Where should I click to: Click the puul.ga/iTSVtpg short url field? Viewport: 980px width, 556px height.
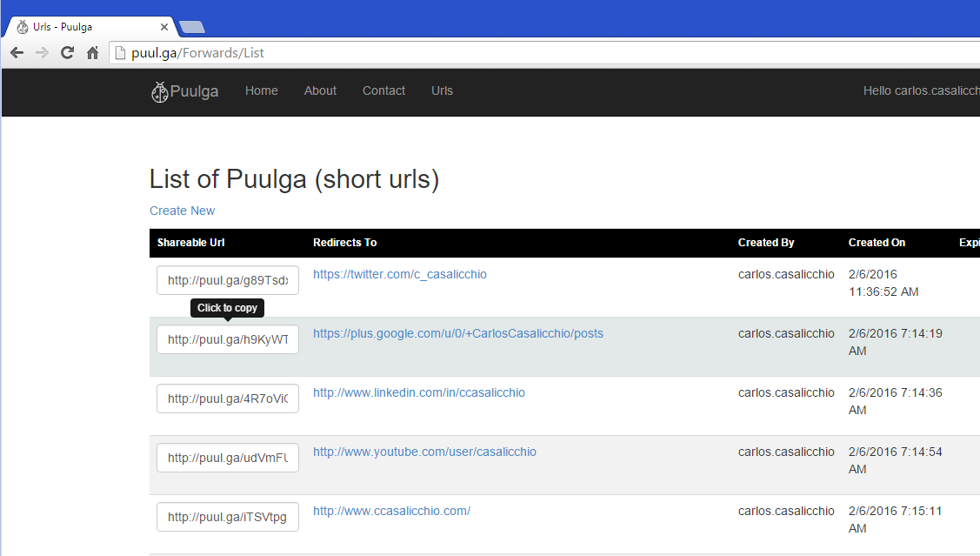228,517
